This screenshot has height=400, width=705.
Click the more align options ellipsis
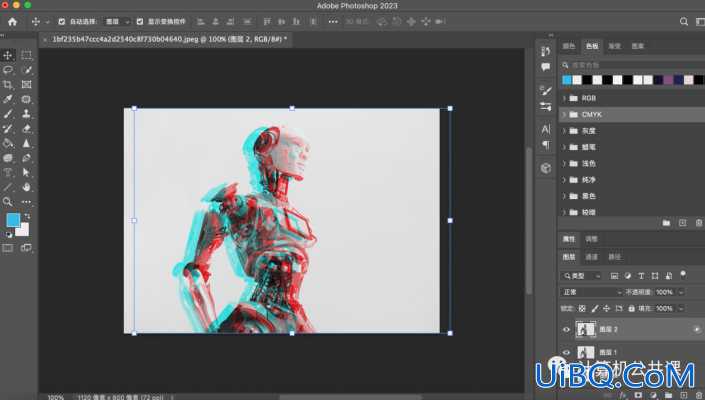pos(333,22)
